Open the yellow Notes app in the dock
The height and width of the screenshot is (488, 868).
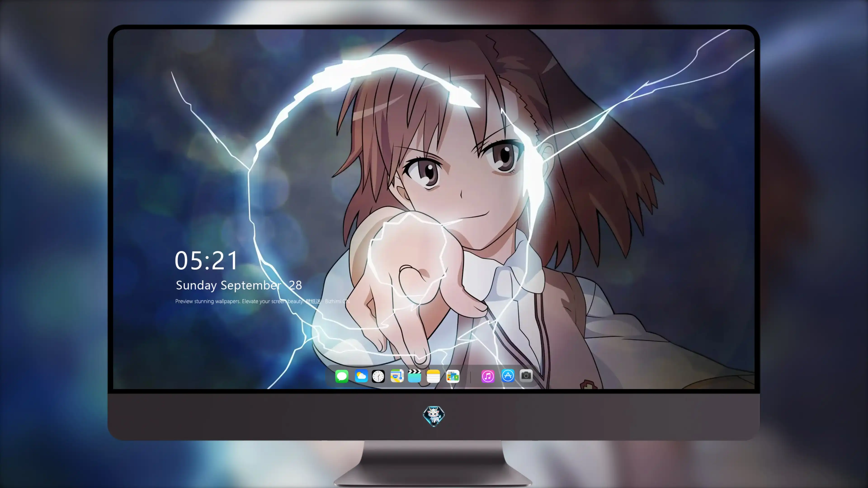[x=433, y=376]
